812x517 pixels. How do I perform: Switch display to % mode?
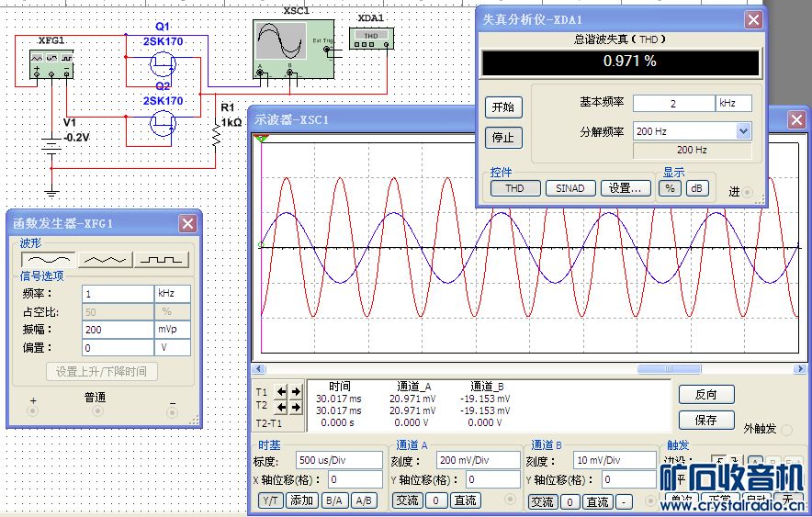pyautogui.click(x=670, y=188)
